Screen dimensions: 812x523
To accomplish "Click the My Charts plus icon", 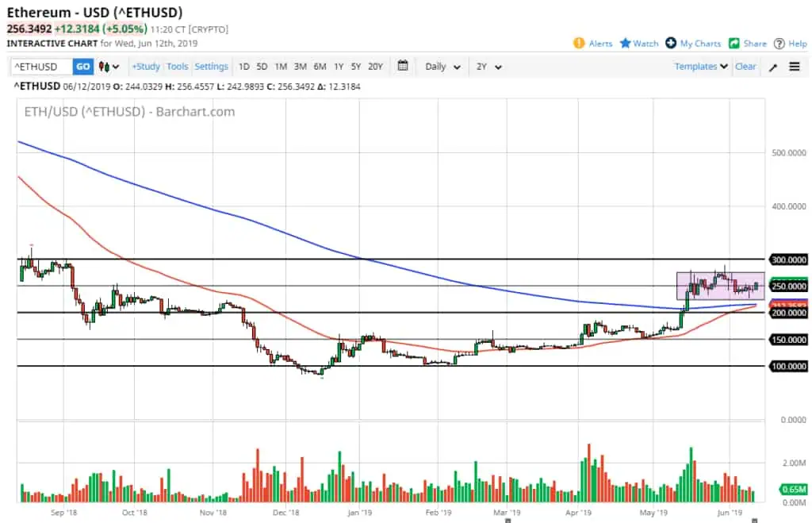I will (671, 43).
